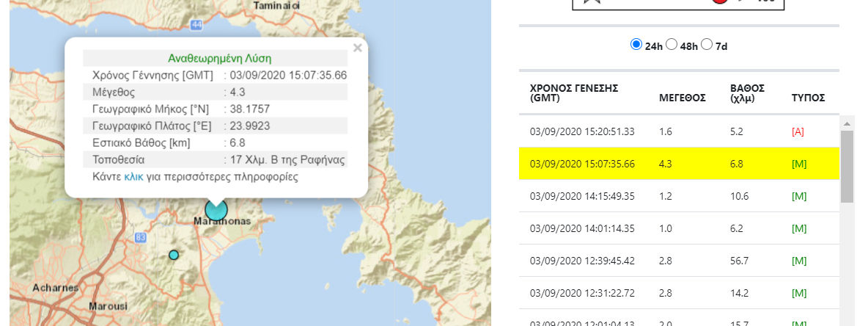Click the route 44 road shield

(x=196, y=25)
